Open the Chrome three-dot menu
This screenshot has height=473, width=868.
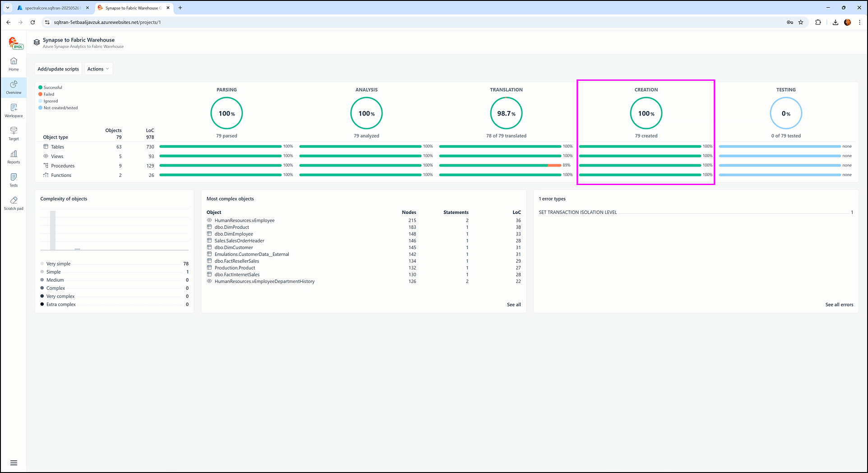[x=859, y=22]
